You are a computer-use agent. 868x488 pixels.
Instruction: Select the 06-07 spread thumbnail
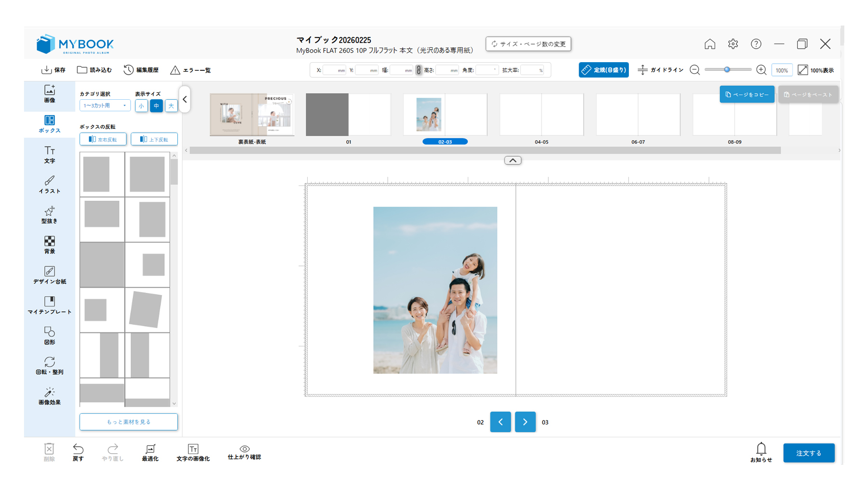638,115
